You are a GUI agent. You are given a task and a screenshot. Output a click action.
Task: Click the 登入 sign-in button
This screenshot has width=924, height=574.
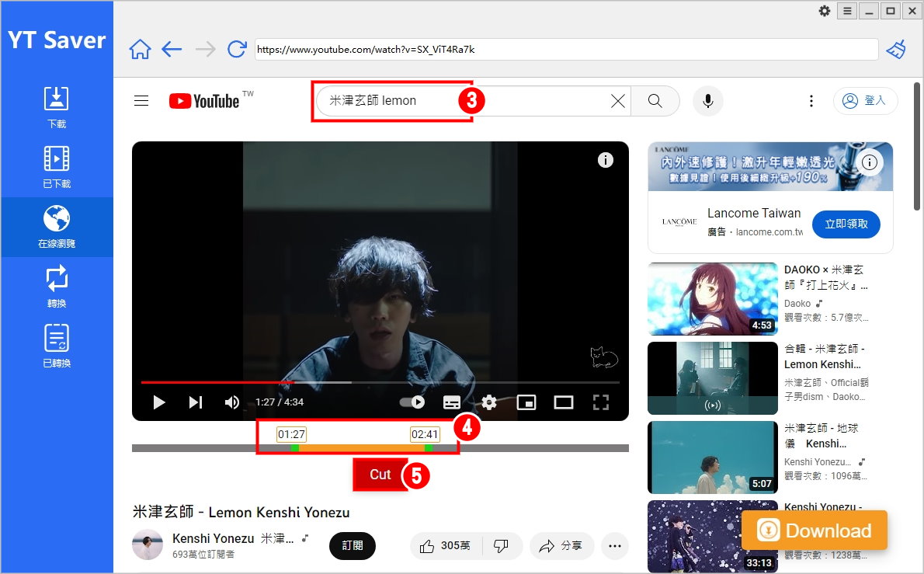tap(865, 101)
